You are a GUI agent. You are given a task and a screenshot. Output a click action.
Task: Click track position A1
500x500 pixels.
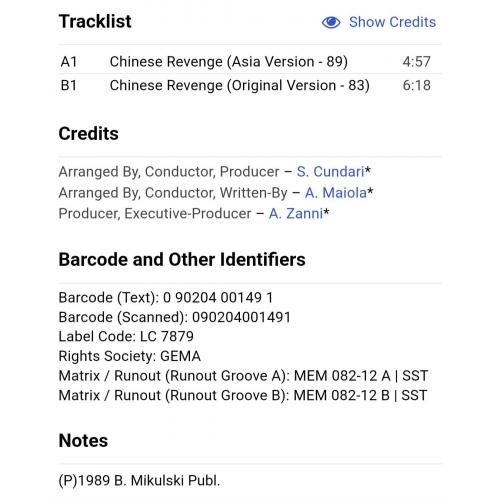click(69, 62)
